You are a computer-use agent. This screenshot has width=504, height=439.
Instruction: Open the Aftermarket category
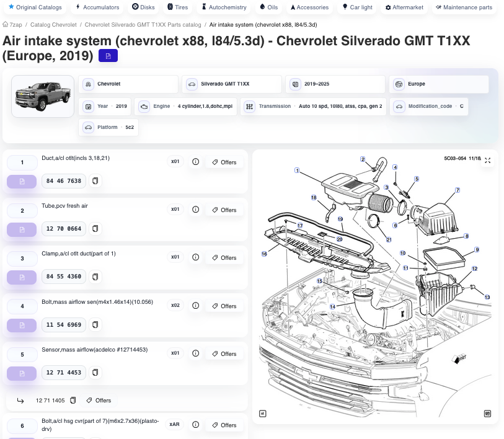pyautogui.click(x=404, y=7)
